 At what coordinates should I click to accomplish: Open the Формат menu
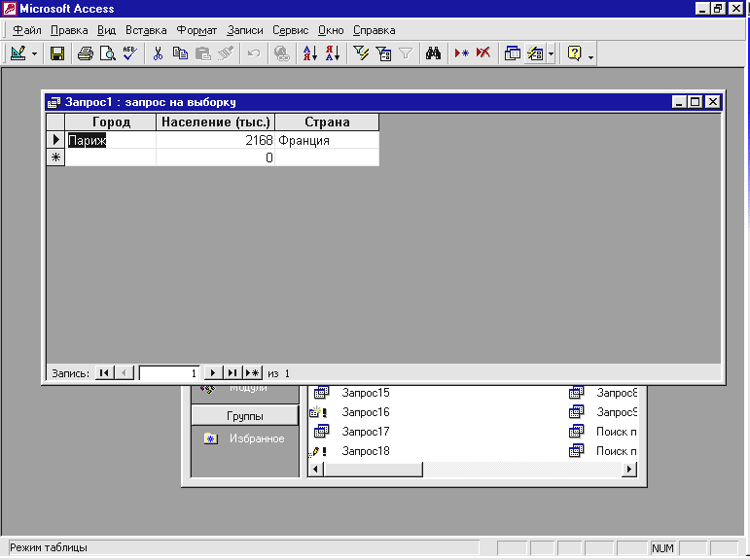point(196,30)
